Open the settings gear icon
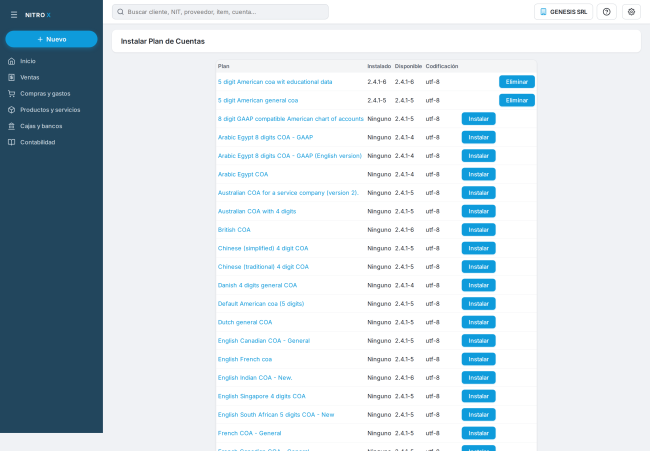 click(631, 12)
